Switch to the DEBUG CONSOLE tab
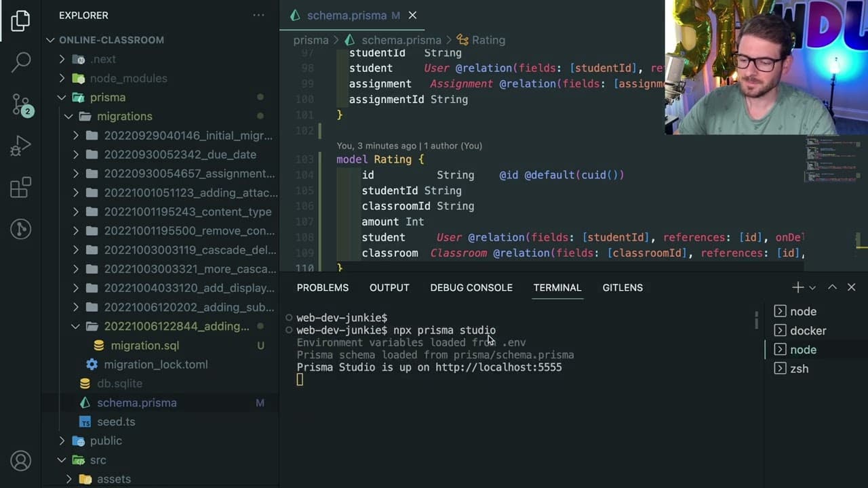868x488 pixels. click(471, 287)
